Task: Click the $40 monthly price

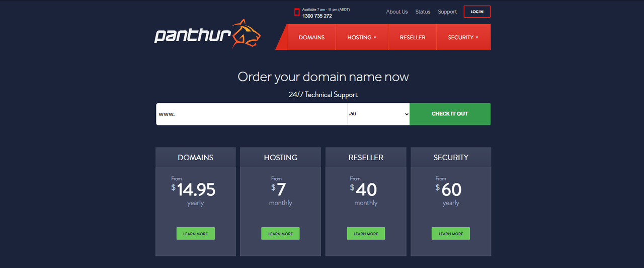Action: (364, 191)
